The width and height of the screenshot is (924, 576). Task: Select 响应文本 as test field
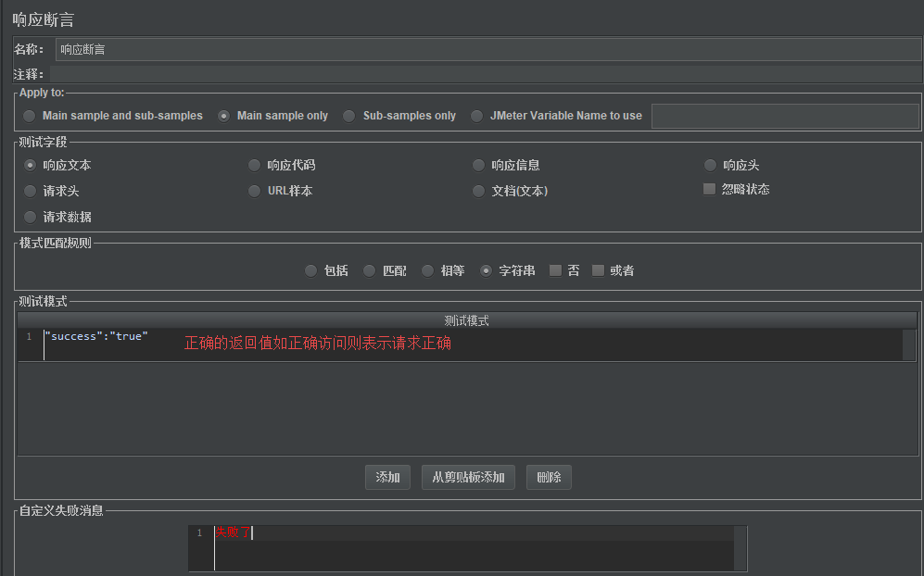click(30, 166)
